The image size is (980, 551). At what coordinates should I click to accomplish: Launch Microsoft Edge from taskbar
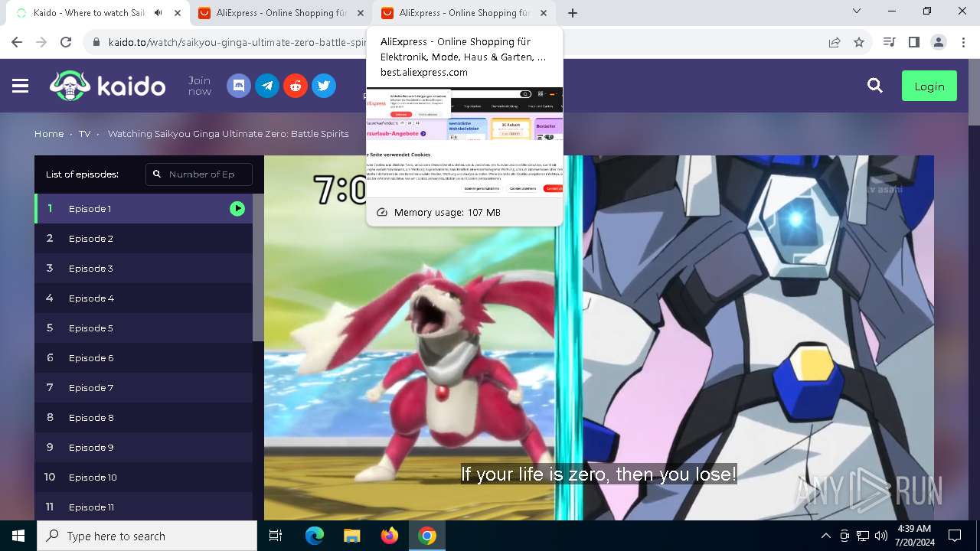pos(315,536)
